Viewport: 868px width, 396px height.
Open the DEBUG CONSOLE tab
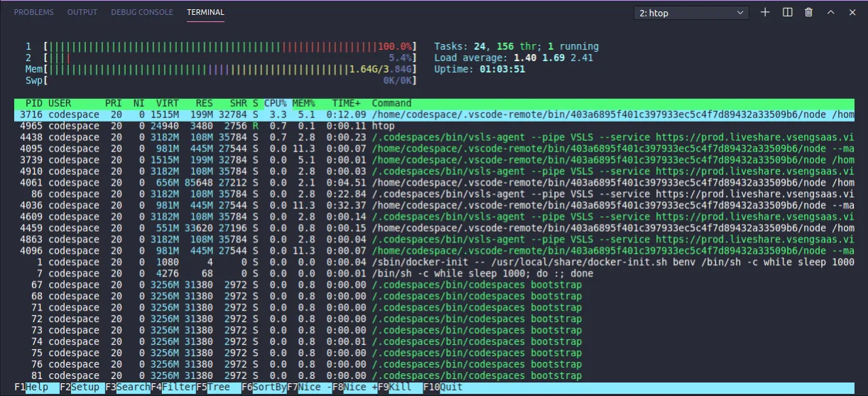142,12
